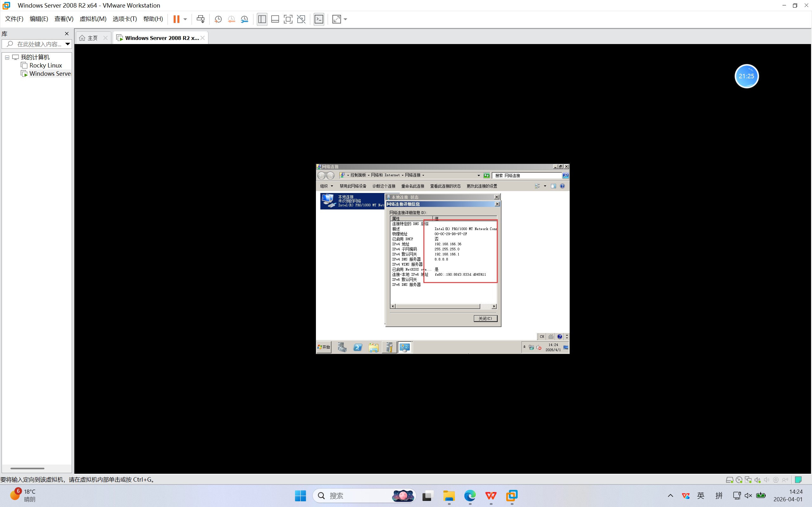The width and height of the screenshot is (812, 507).
Task: Open library search filter dropdown arrow
Action: (68, 44)
